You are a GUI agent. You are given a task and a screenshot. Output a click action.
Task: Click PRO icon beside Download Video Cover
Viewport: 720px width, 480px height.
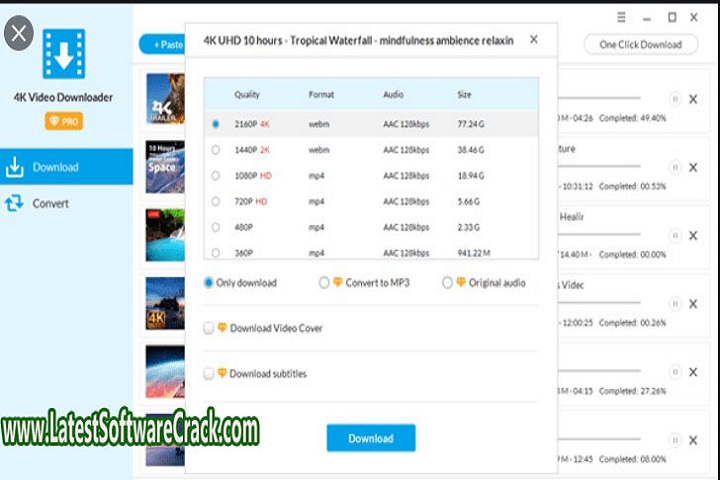click(x=222, y=327)
